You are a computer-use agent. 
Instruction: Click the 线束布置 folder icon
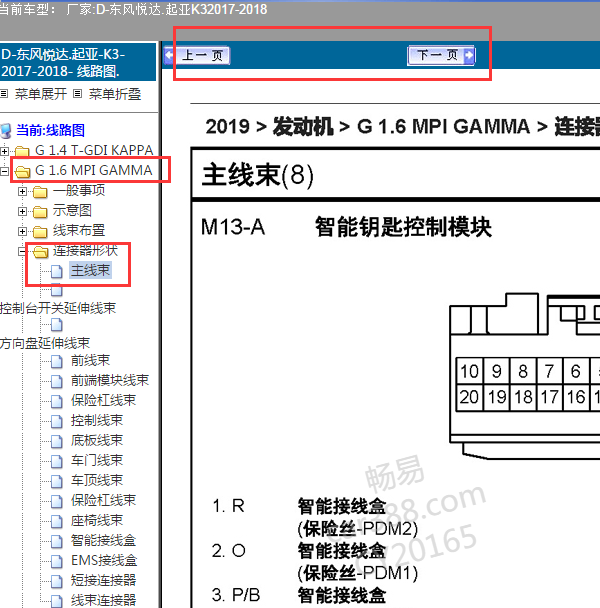click(x=40, y=231)
